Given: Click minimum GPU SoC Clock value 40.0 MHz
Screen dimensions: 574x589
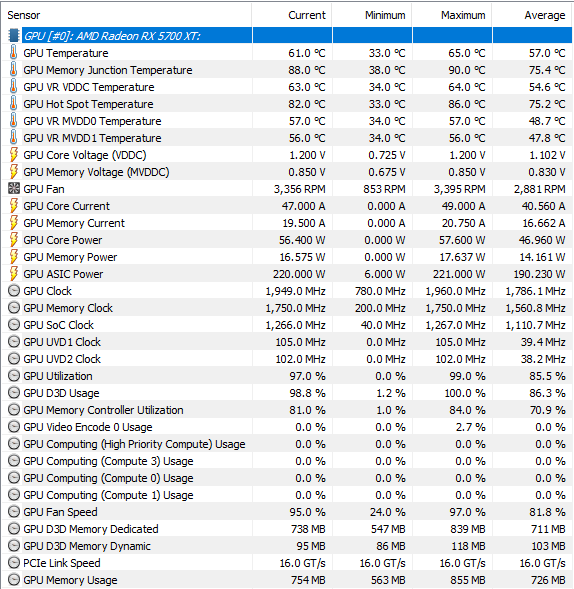Looking at the screenshot, I should tap(383, 325).
